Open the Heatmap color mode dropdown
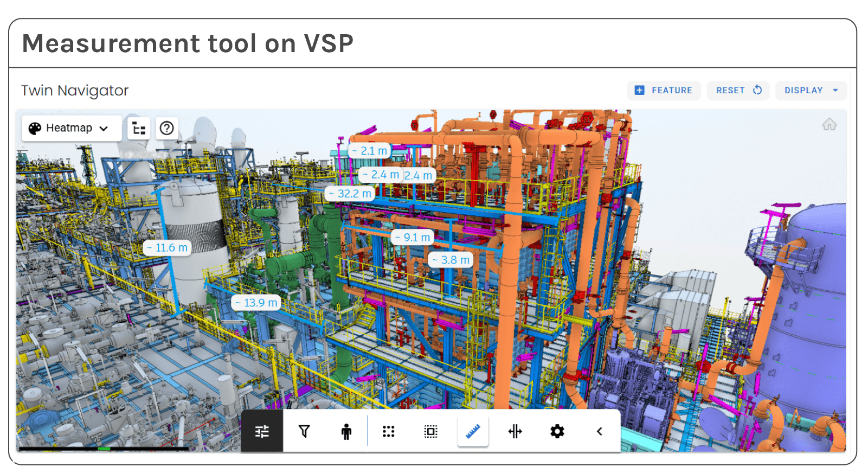This screenshot has width=868, height=473. point(72,128)
